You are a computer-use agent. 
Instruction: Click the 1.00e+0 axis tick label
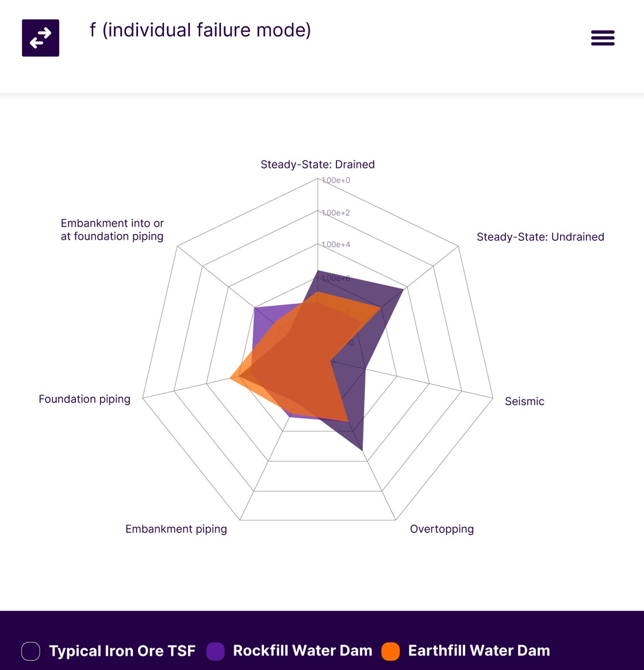(336, 179)
